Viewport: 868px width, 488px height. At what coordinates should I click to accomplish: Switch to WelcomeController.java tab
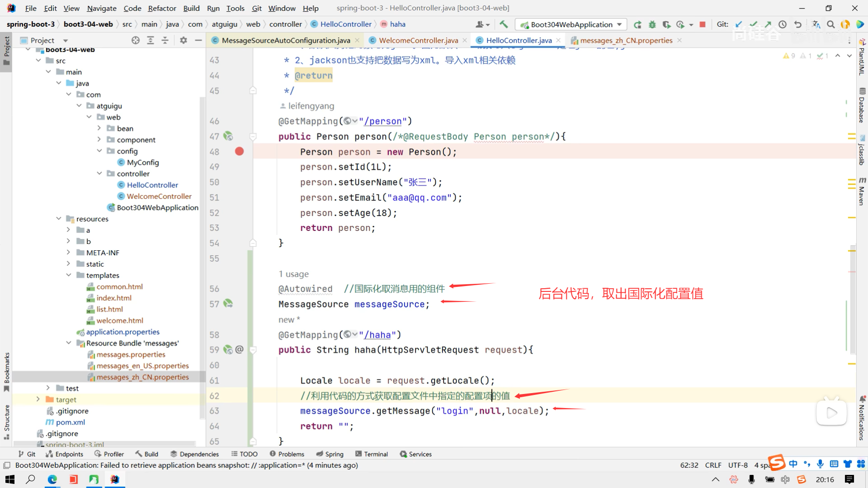coord(418,40)
